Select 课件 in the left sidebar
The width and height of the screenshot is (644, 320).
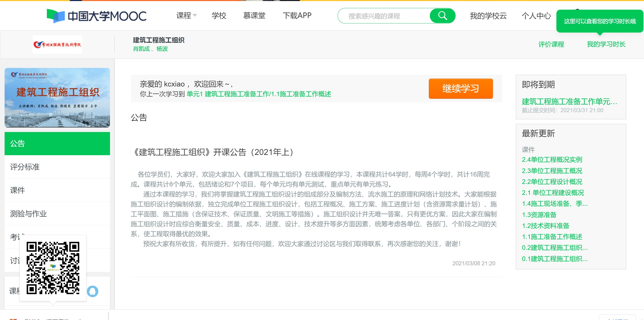[x=18, y=190]
